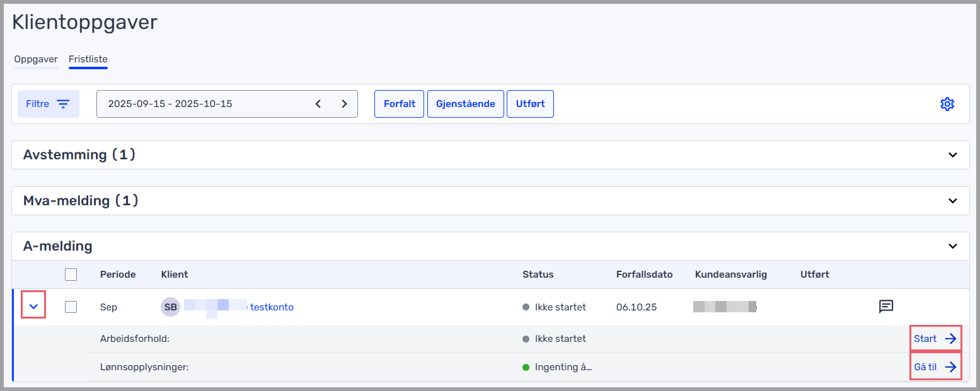This screenshot has height=391, width=980.
Task: Tick the select-all checkbox in table header
Action: click(x=71, y=275)
